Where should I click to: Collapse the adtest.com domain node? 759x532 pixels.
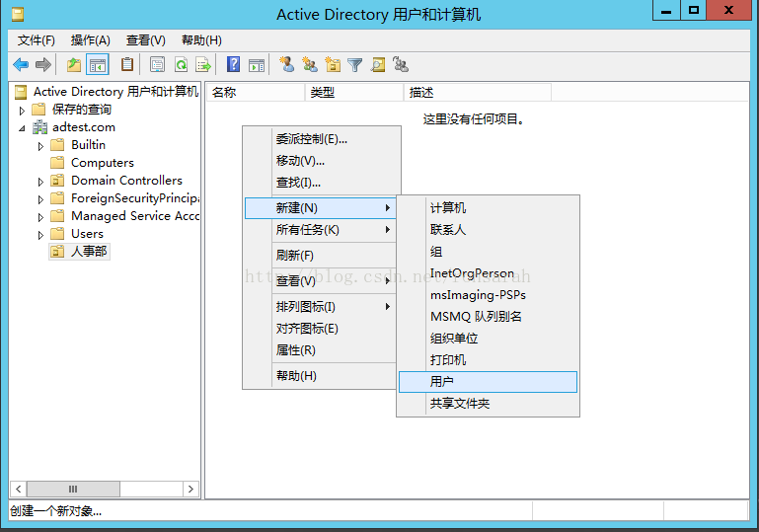click(x=22, y=128)
